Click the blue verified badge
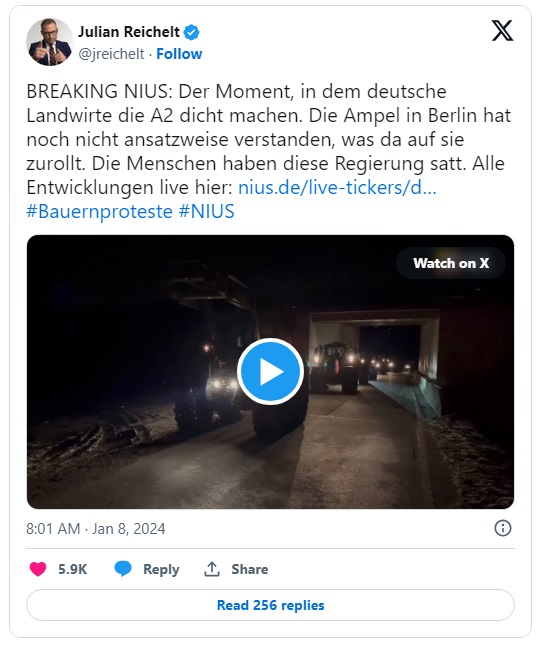 (x=191, y=32)
